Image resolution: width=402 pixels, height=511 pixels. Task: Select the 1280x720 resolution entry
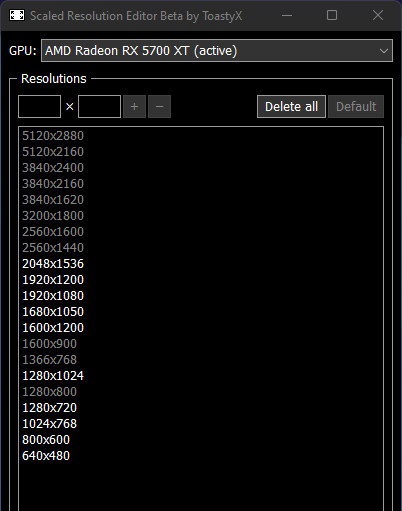click(x=49, y=408)
